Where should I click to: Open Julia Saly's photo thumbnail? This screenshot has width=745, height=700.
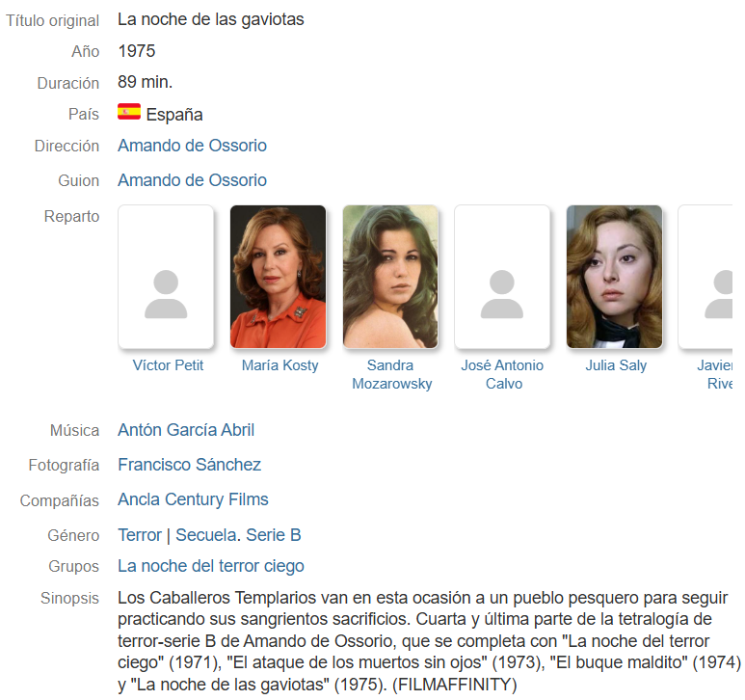click(614, 277)
